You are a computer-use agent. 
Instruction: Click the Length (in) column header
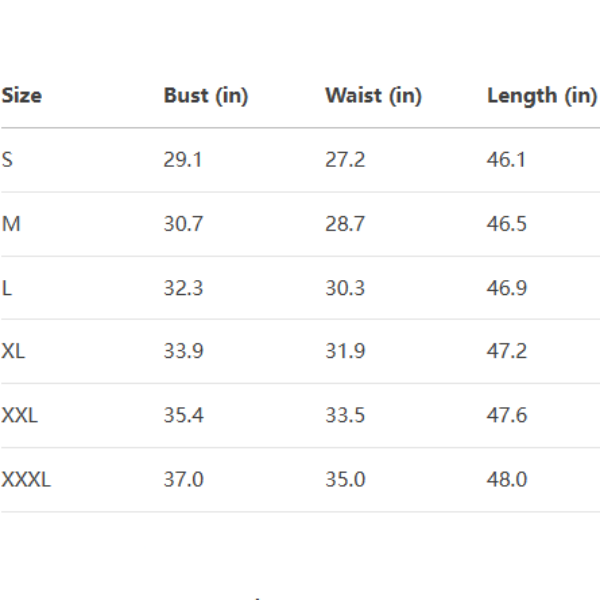(541, 96)
